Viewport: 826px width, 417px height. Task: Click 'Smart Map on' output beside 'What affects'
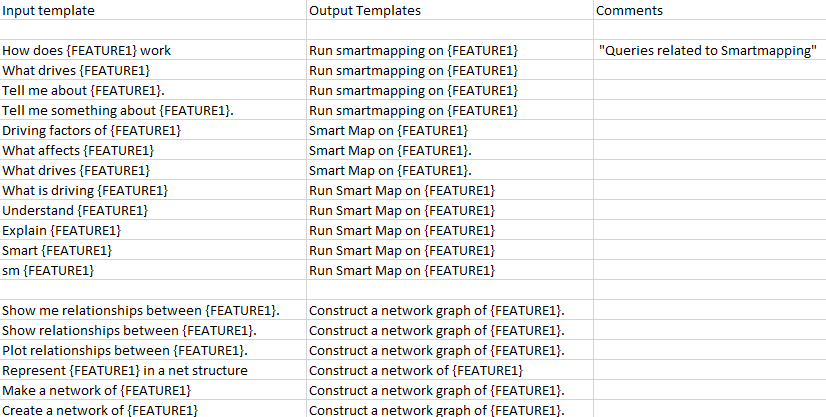[450, 150]
